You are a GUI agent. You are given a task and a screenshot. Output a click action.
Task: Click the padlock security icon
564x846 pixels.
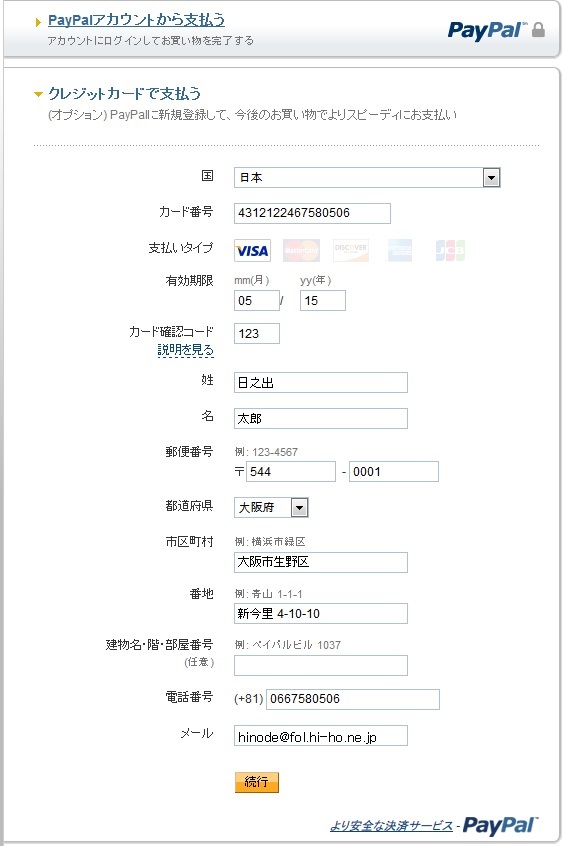tap(538, 30)
